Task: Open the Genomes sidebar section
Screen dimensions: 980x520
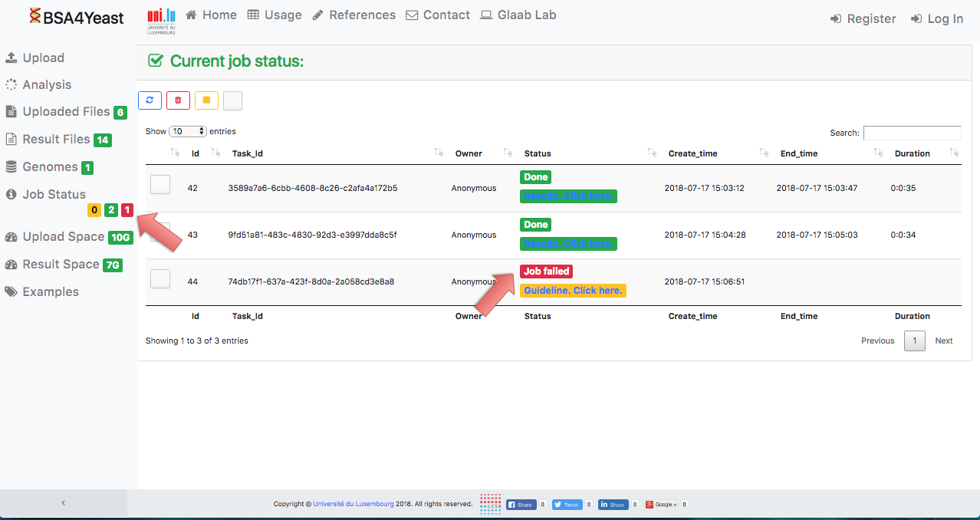Action: pyautogui.click(x=50, y=167)
